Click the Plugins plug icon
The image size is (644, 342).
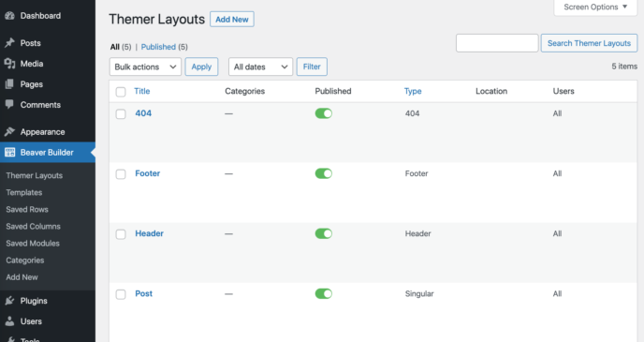tap(10, 301)
